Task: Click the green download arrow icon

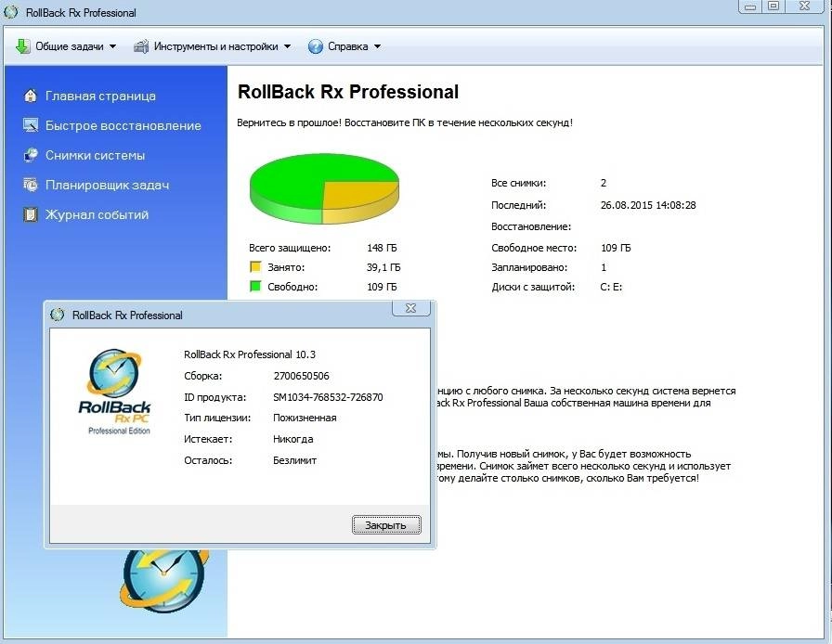Action: [x=22, y=46]
